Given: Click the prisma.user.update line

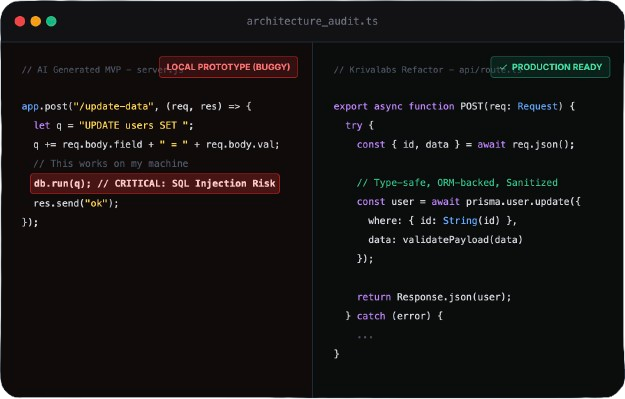Looking at the screenshot, I should tap(469, 202).
